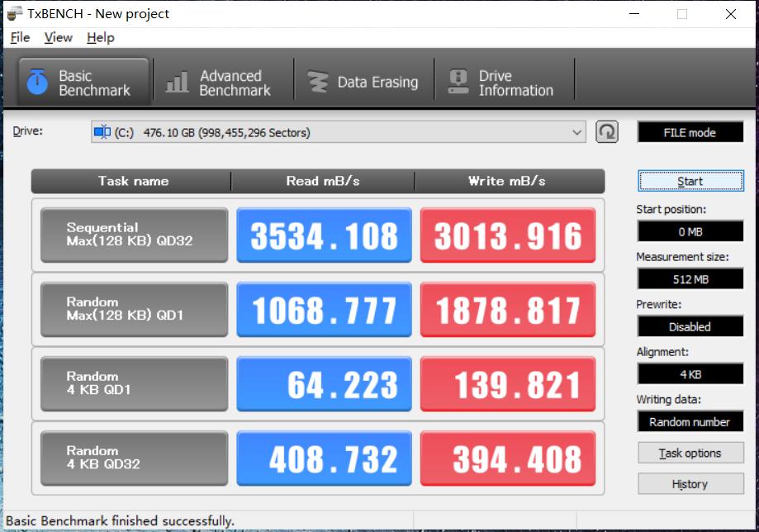Open Task options

(x=690, y=454)
